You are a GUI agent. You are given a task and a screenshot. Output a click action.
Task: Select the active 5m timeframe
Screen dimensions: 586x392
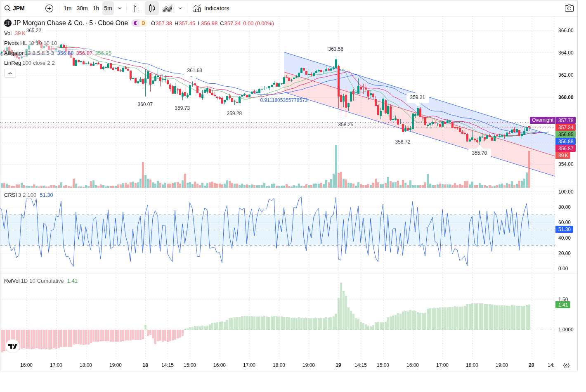[108, 8]
